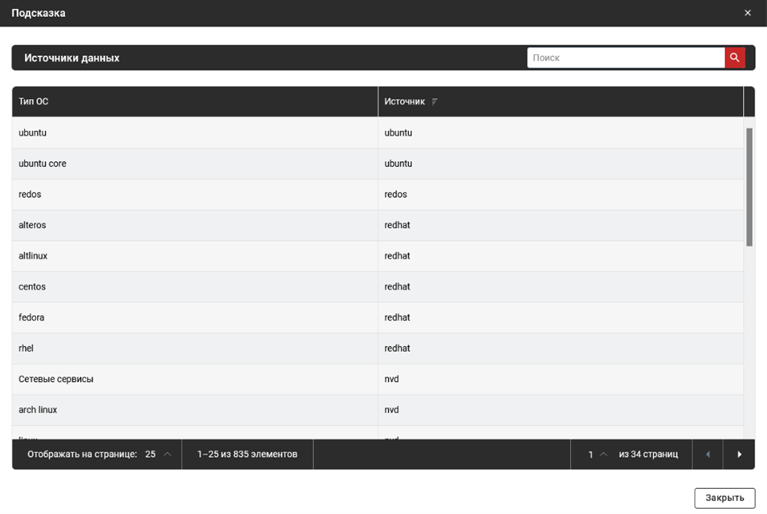
Task: Click the Закрыть button
Action: (724, 498)
